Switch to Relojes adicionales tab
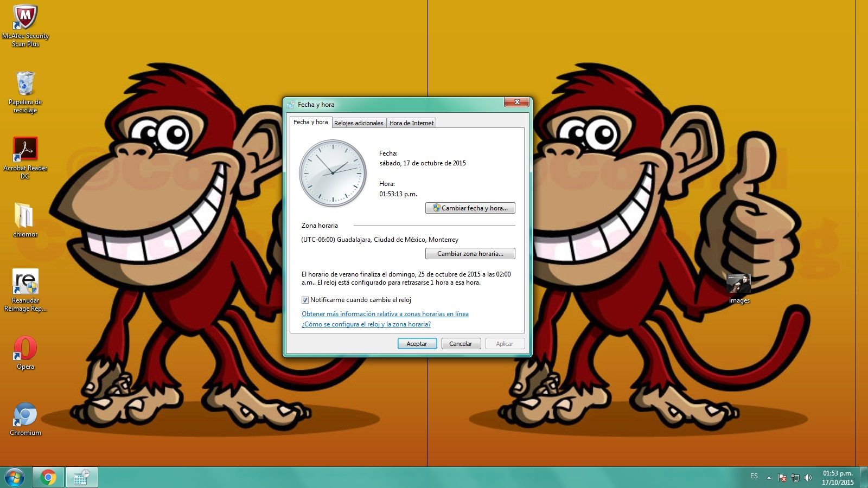This screenshot has width=868, height=488. 359,123
